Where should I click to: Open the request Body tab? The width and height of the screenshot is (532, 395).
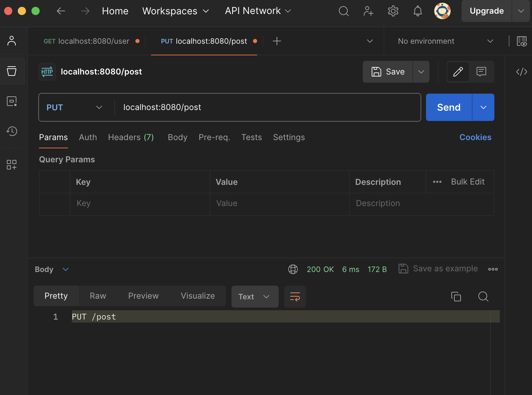pos(178,137)
